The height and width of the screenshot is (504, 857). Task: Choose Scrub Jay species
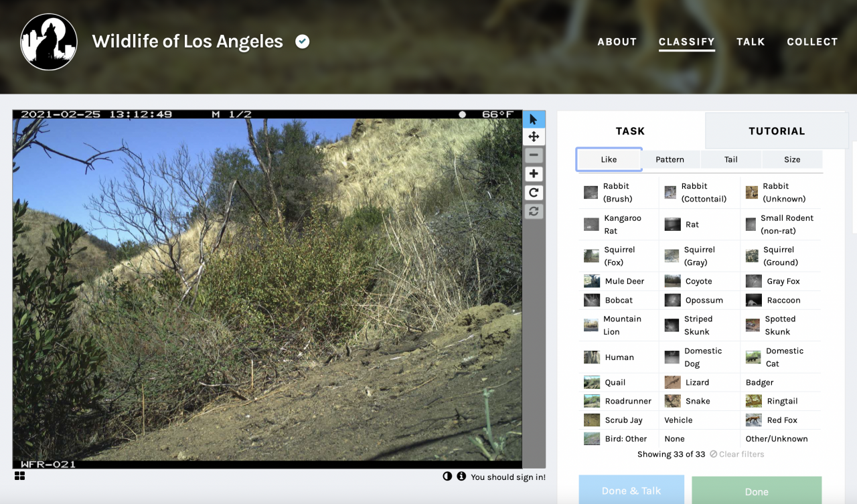pos(618,420)
